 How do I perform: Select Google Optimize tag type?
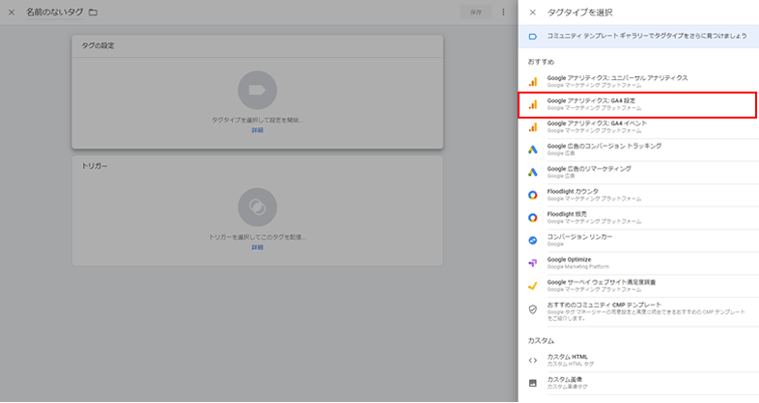(x=638, y=263)
